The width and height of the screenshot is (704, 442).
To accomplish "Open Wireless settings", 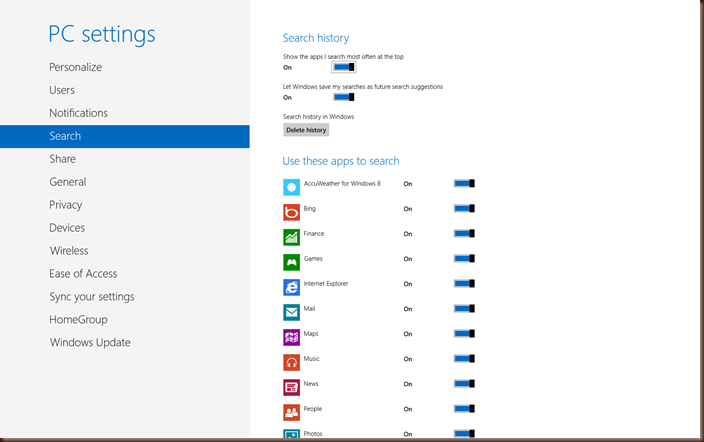I will tap(69, 251).
